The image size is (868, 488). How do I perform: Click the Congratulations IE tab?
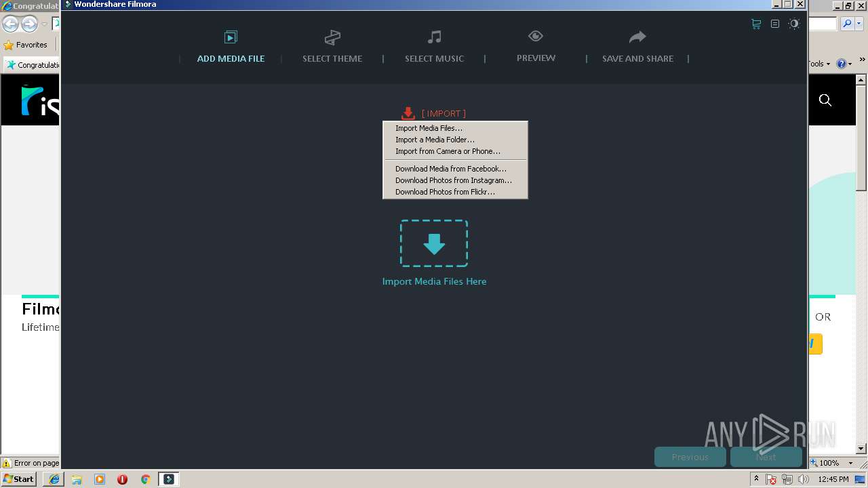pyautogui.click(x=31, y=64)
